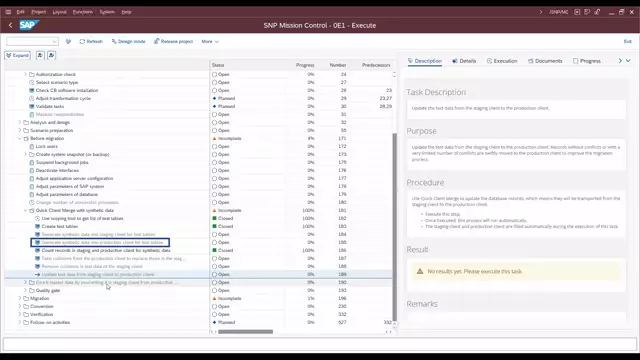Expand the Migration folder

(20, 298)
